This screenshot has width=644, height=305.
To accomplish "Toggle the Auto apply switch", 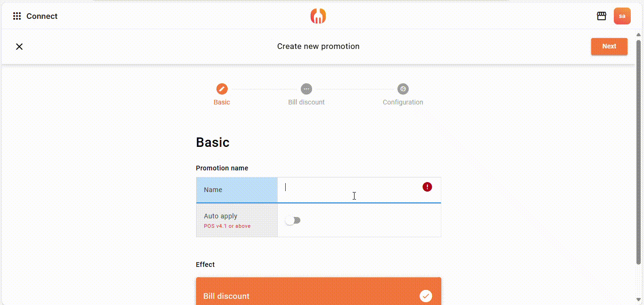I will pos(293,220).
